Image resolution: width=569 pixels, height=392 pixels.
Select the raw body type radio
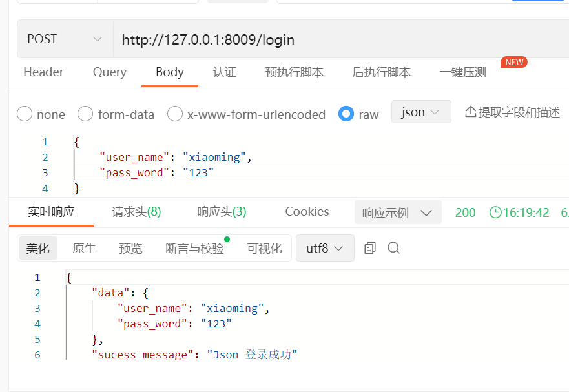(x=346, y=114)
